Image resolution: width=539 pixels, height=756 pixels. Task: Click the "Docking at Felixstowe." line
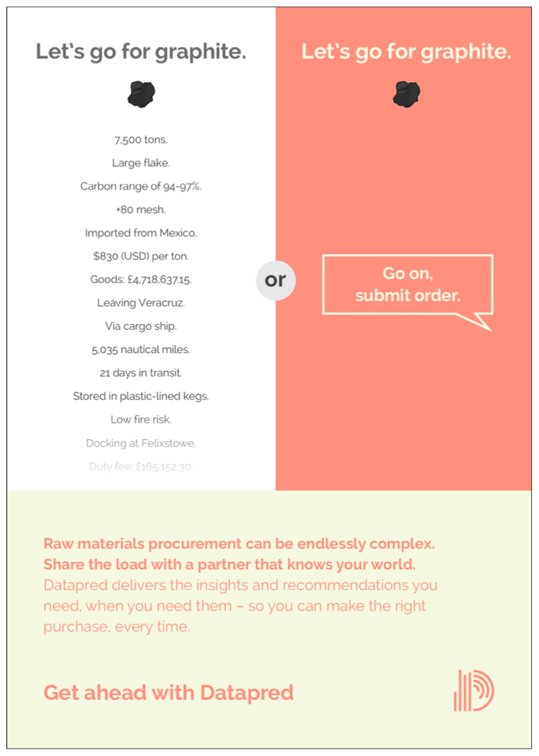tap(141, 443)
